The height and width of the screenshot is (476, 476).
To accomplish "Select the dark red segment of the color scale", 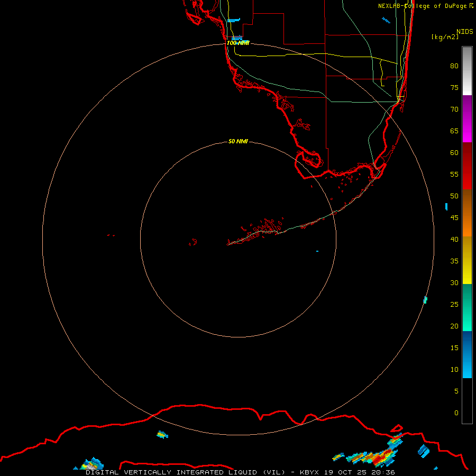I will click(x=467, y=166).
